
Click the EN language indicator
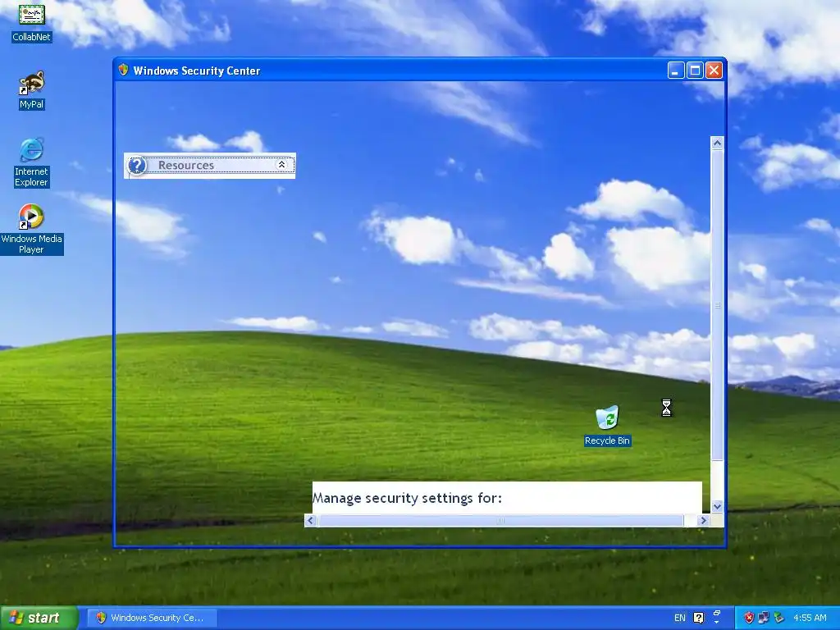tap(680, 618)
